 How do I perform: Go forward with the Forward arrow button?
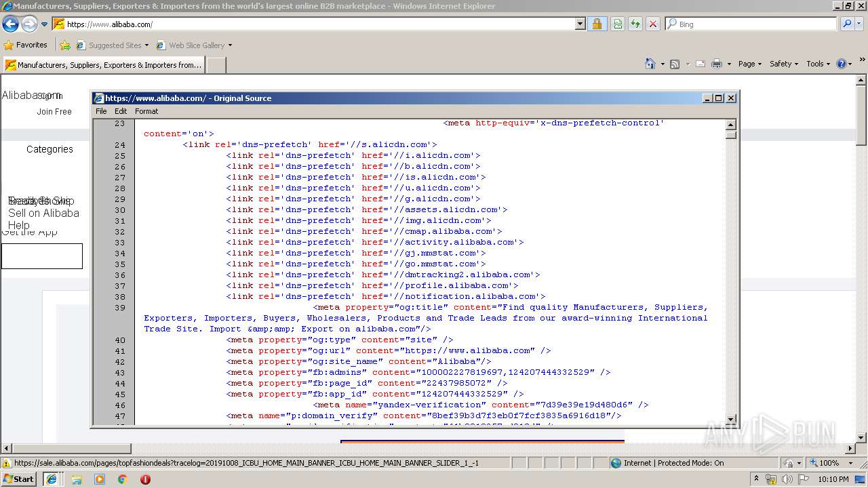(x=29, y=24)
